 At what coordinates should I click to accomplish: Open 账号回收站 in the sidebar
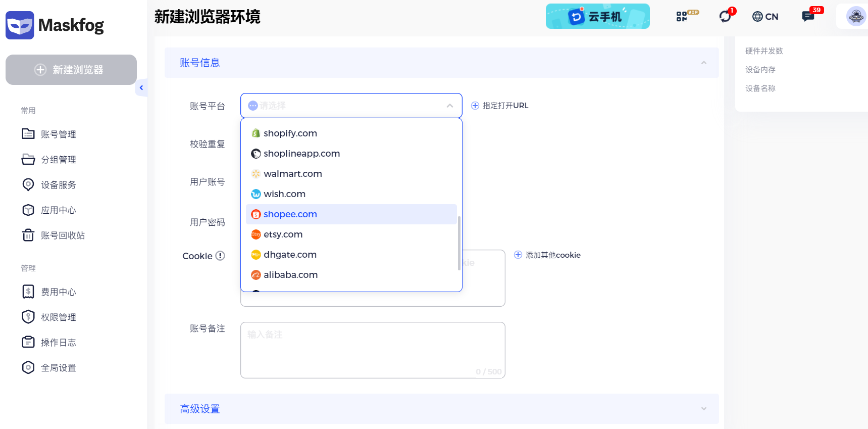(x=63, y=235)
